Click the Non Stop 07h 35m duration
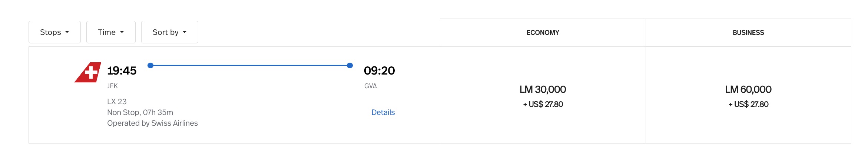The width and height of the screenshot is (868, 155). [x=140, y=112]
